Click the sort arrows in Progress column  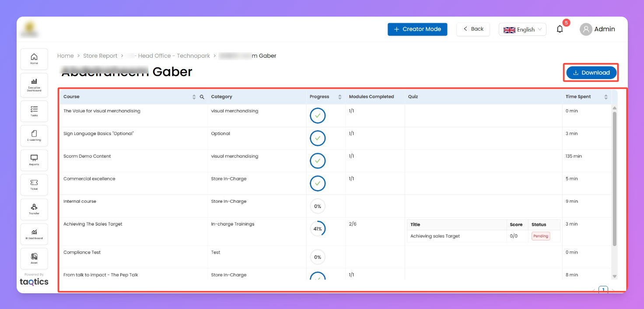pyautogui.click(x=340, y=97)
